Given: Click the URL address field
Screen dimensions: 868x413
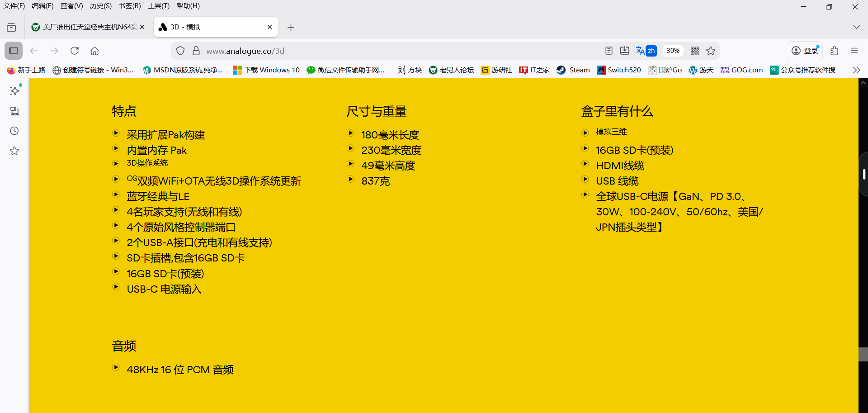Looking at the screenshot, I should click(398, 51).
